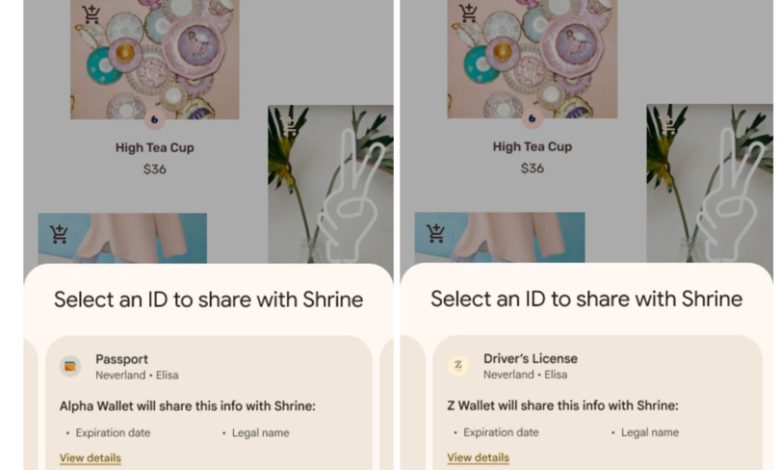Open the left High Tea Cup product image
The image size is (780, 470).
(x=155, y=59)
